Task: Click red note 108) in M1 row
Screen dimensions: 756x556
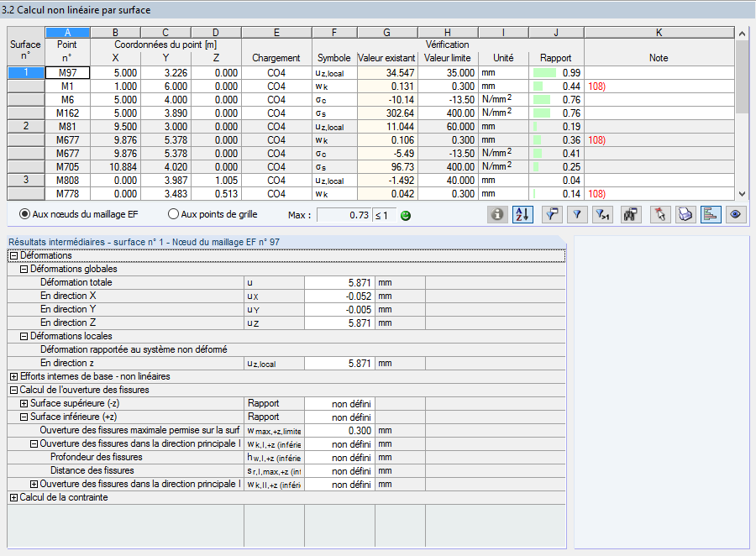Action: point(597,87)
